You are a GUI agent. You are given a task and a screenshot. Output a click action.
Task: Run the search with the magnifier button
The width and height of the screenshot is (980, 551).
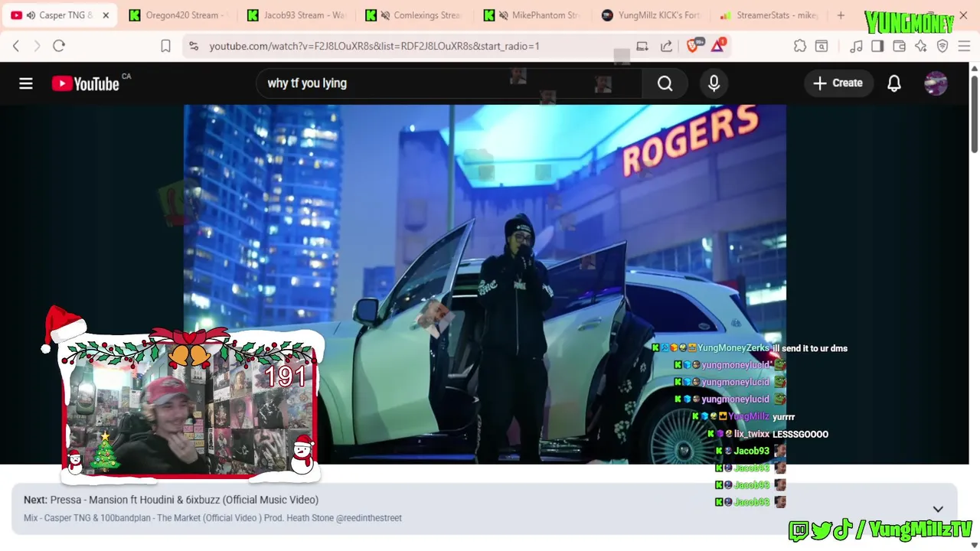[665, 83]
